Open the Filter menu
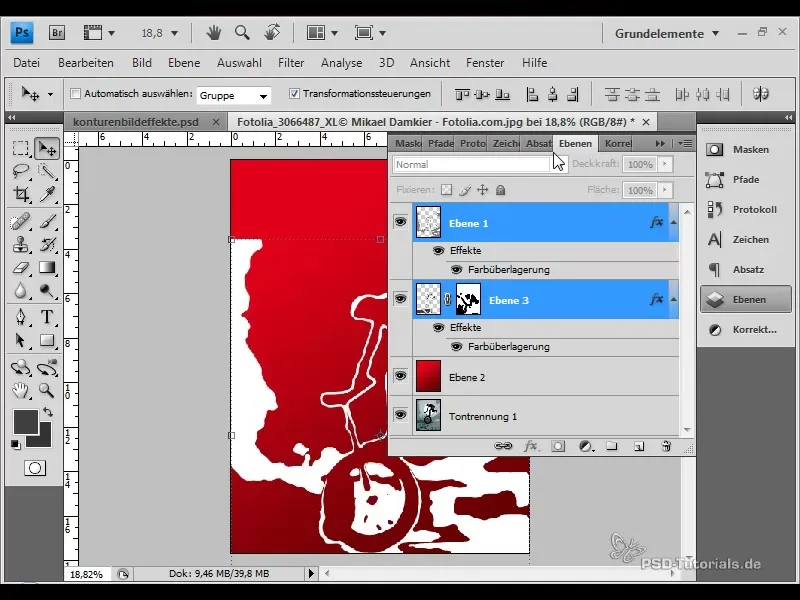Viewport: 800px width, 600px height. pyautogui.click(x=291, y=63)
